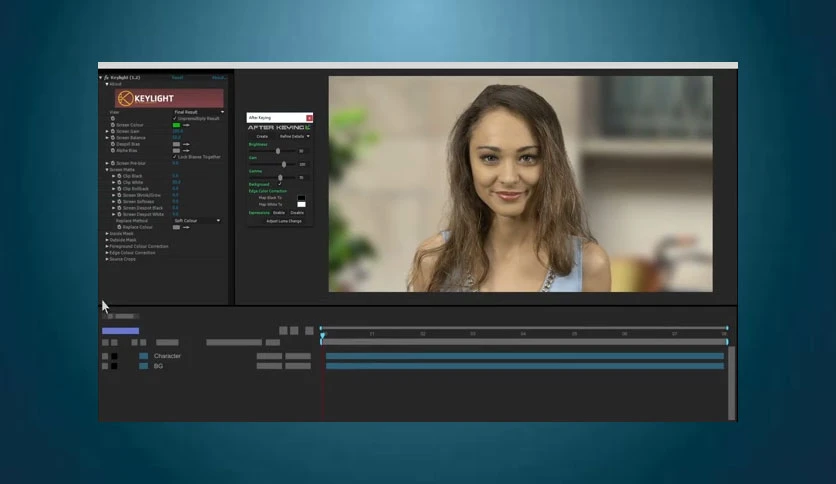Click the BG layer's blue label square
This screenshot has width=836, height=484.
click(143, 366)
